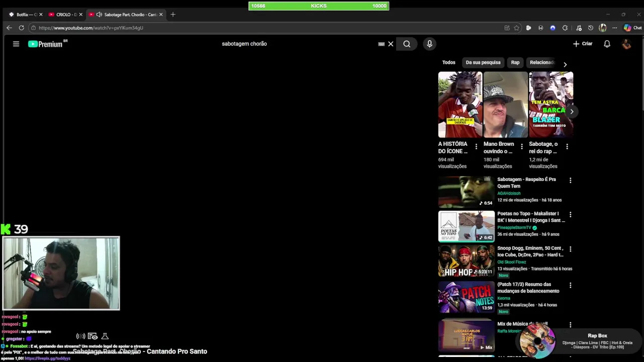Open options for Sabotage, o rei do rap short
The height and width of the screenshot is (362, 644).
click(x=567, y=147)
